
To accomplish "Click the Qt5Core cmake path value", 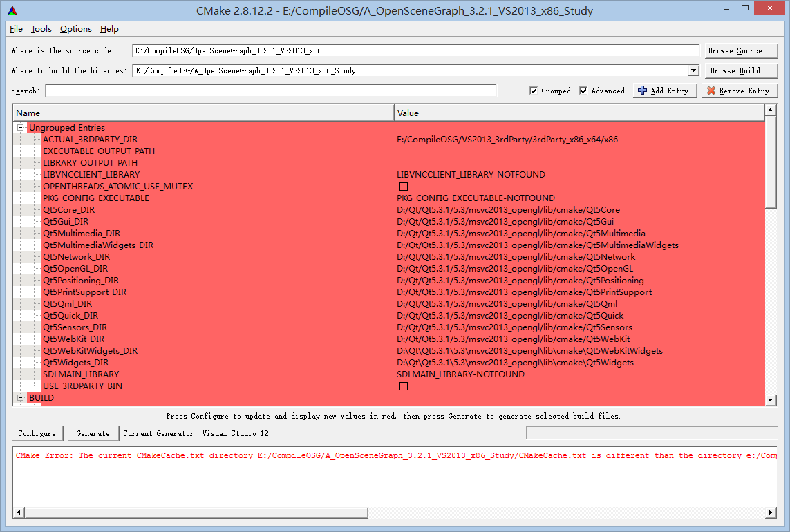I will point(509,210).
